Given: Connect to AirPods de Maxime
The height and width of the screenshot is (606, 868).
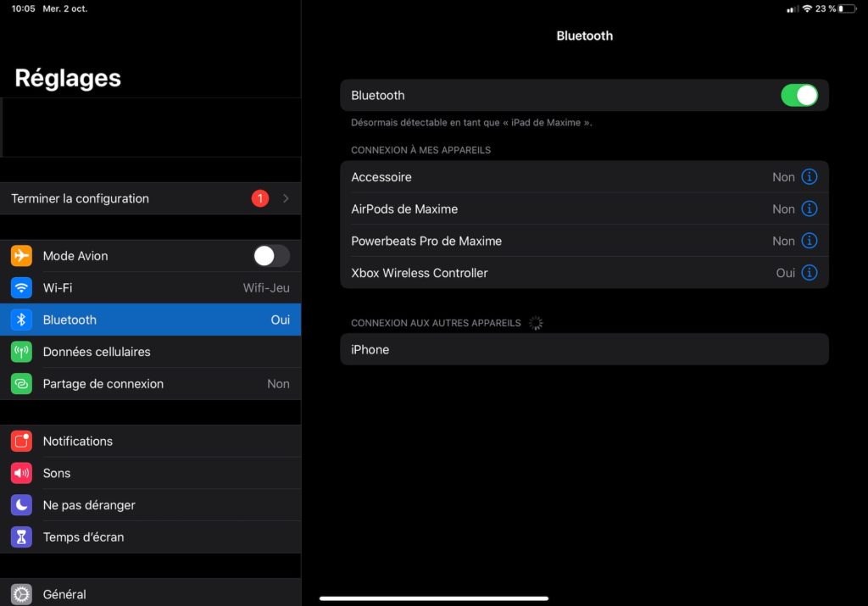Looking at the screenshot, I should 585,209.
